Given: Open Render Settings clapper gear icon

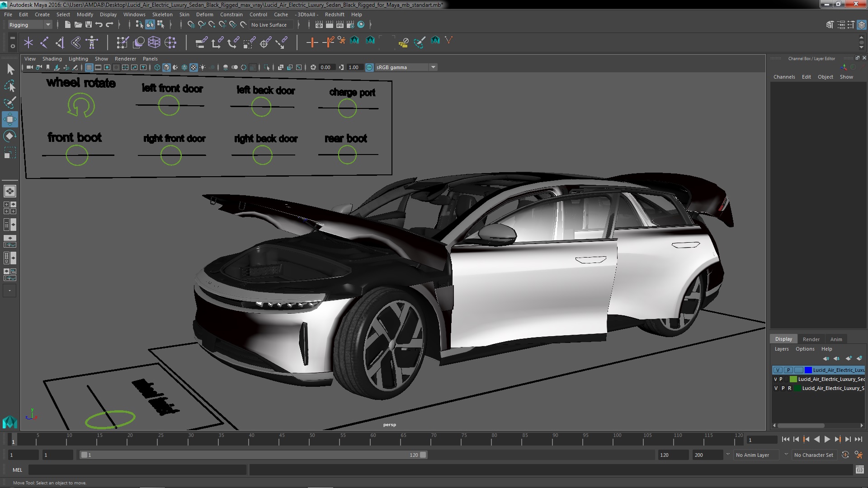Looking at the screenshot, I should (350, 24).
